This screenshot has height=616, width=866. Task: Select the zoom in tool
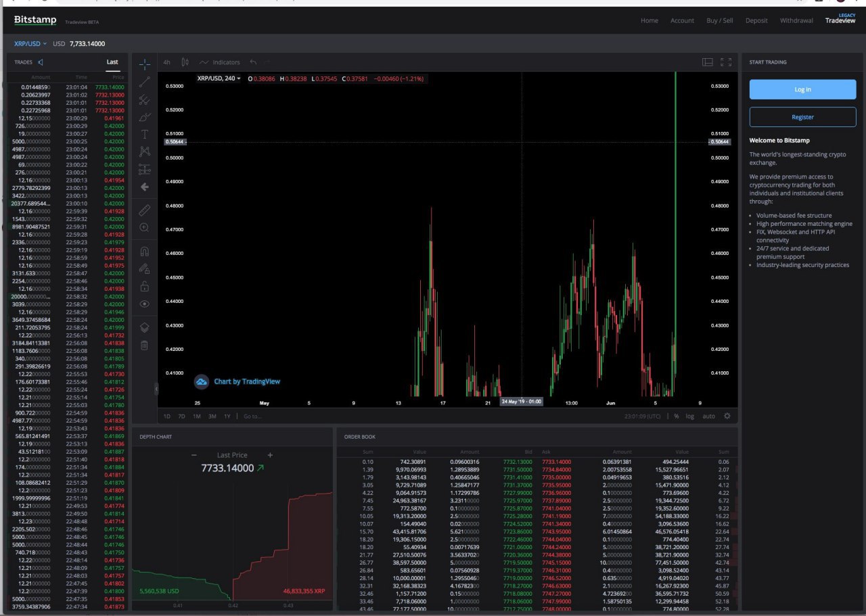144,228
